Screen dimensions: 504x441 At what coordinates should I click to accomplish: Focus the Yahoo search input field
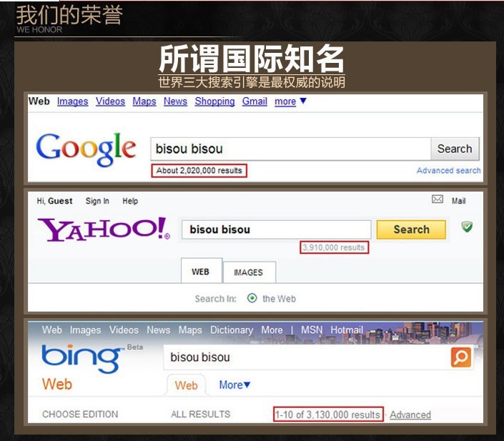pyautogui.click(x=277, y=229)
